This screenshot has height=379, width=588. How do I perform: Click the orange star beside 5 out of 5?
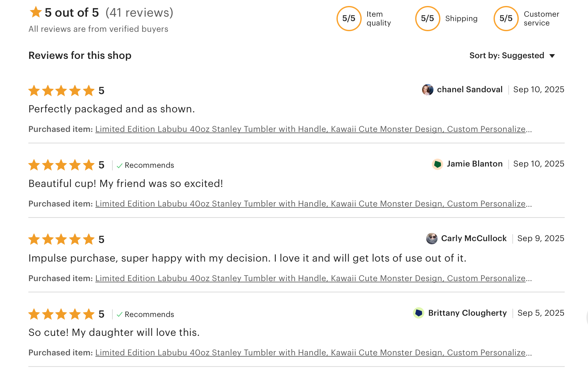pos(36,13)
